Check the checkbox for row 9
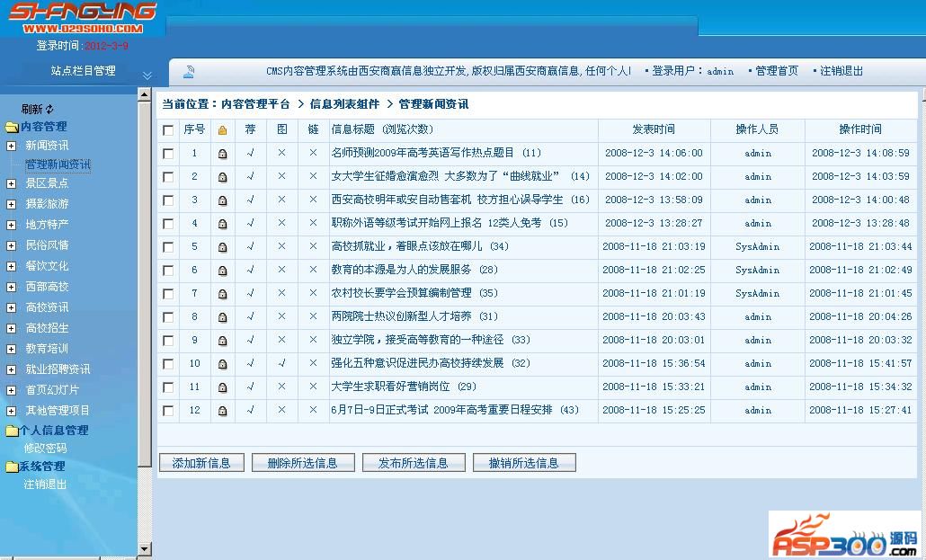Viewport: 926px width, 560px height. 168,341
